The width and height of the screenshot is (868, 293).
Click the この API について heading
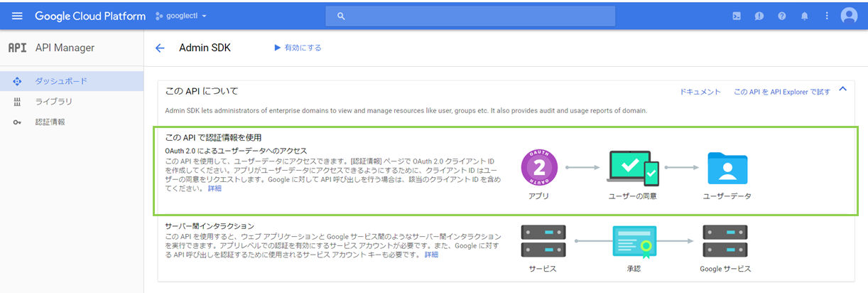point(202,91)
